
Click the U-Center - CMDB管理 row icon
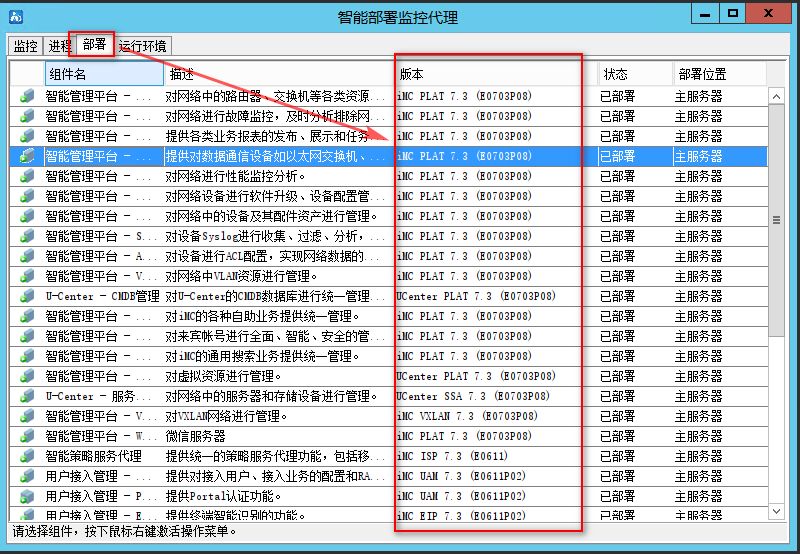coord(27,296)
